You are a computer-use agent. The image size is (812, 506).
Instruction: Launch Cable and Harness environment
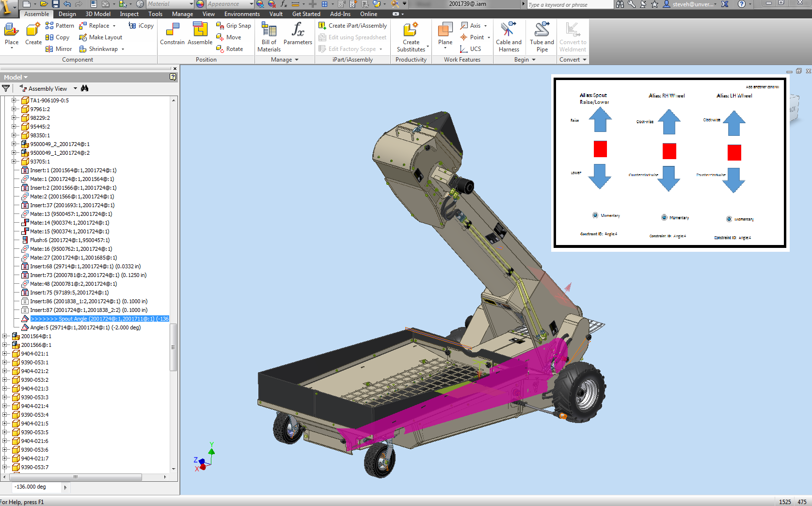pos(509,35)
